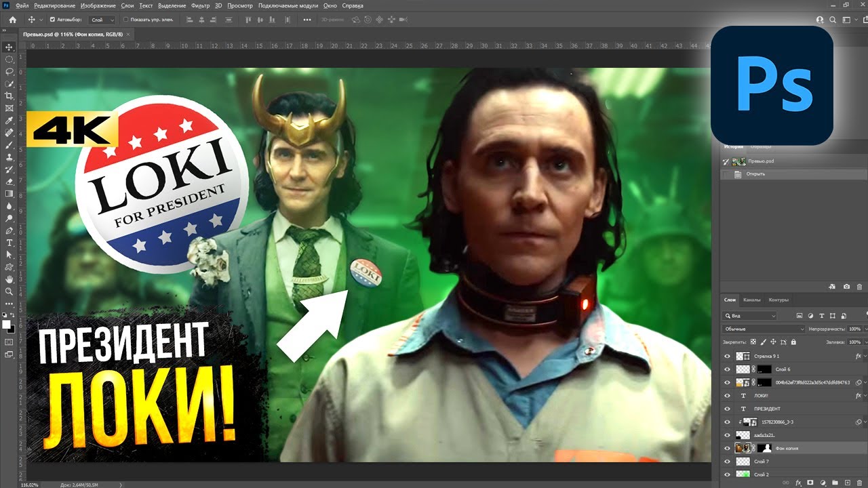Hide the Фон копия layer
The width and height of the screenshot is (868, 488).
point(727,448)
